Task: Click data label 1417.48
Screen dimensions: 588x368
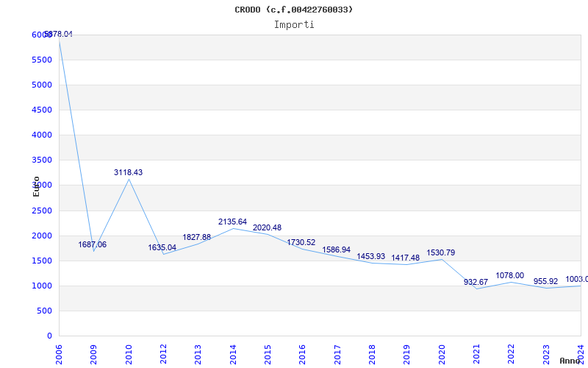Action: (x=406, y=258)
